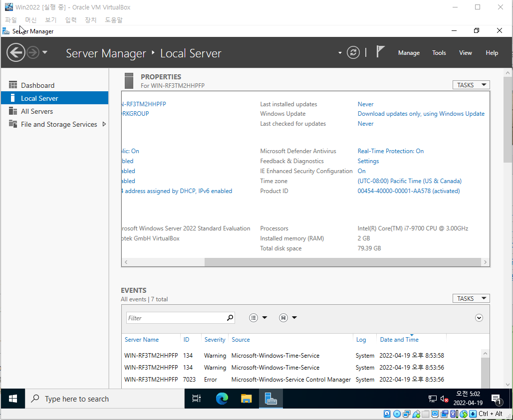The image size is (513, 420).
Task: Click Never link for Last checked for updates
Action: pos(365,124)
